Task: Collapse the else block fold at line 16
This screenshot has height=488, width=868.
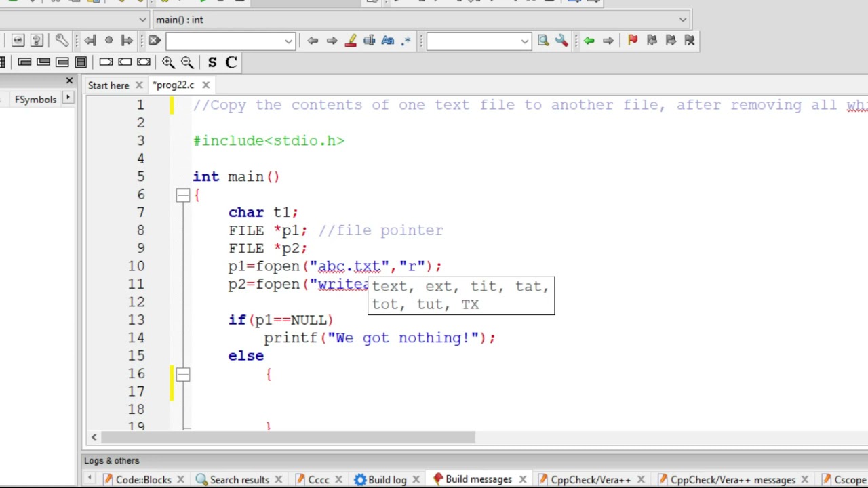Action: (183, 374)
